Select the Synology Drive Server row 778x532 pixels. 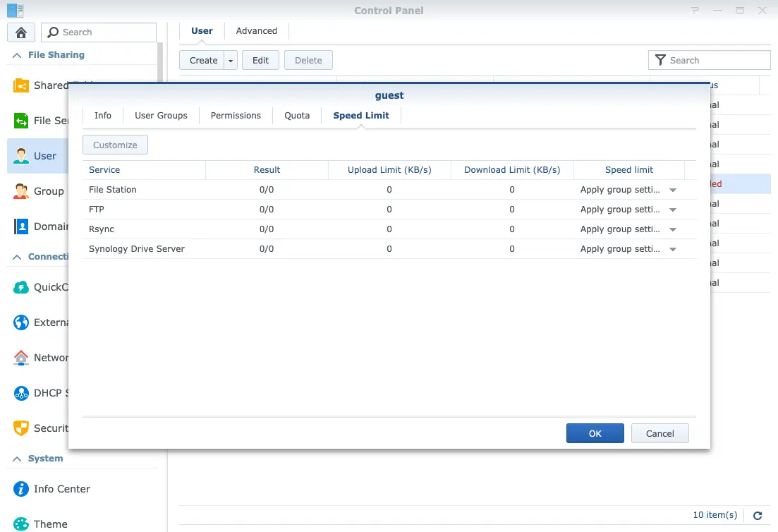[x=389, y=249]
